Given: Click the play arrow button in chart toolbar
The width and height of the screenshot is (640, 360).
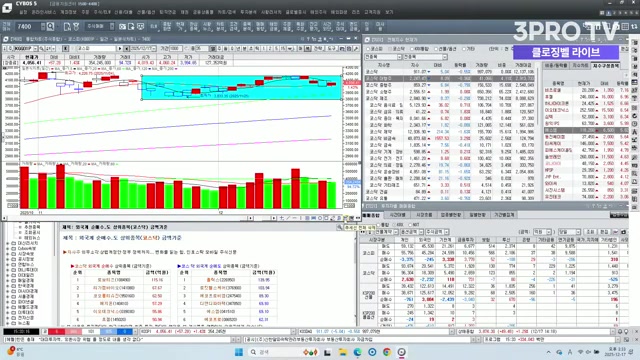Looking at the screenshot, I should pos(120,49).
